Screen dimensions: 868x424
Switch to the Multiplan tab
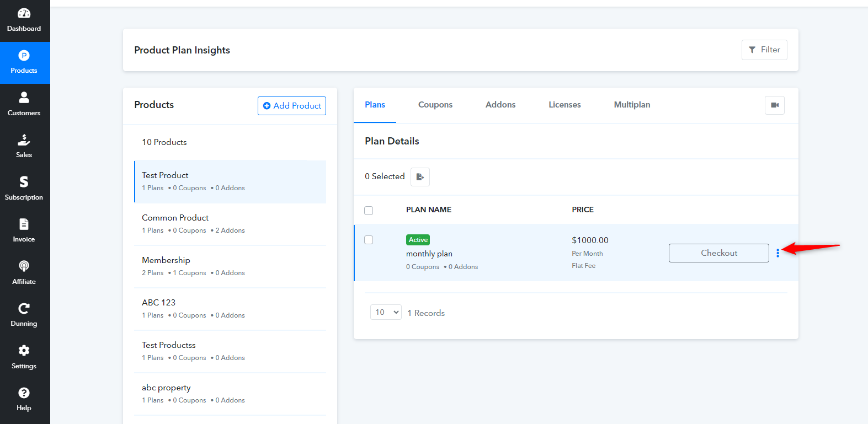coord(632,105)
